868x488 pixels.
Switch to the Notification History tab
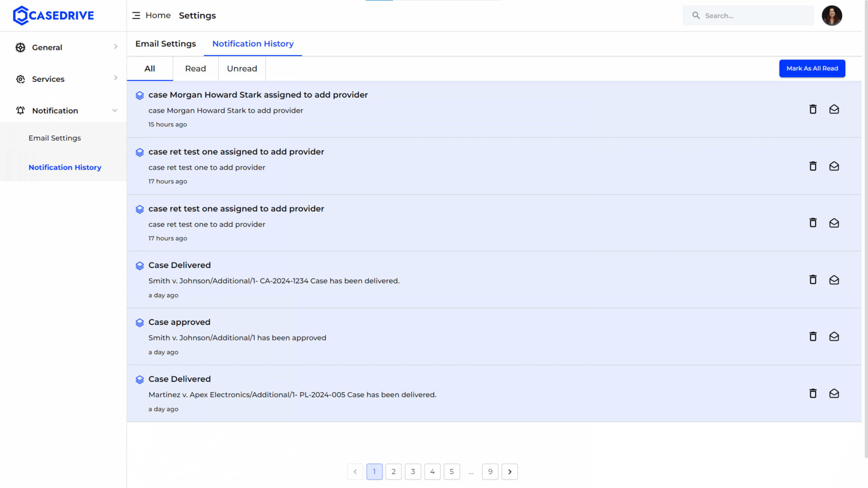pyautogui.click(x=253, y=44)
